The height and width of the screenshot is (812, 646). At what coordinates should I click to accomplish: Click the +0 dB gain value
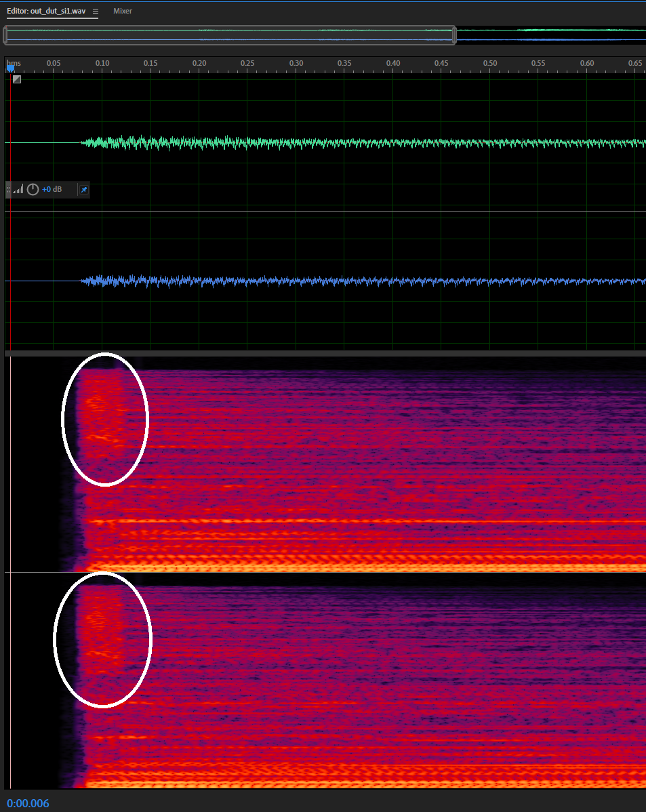click(x=52, y=190)
